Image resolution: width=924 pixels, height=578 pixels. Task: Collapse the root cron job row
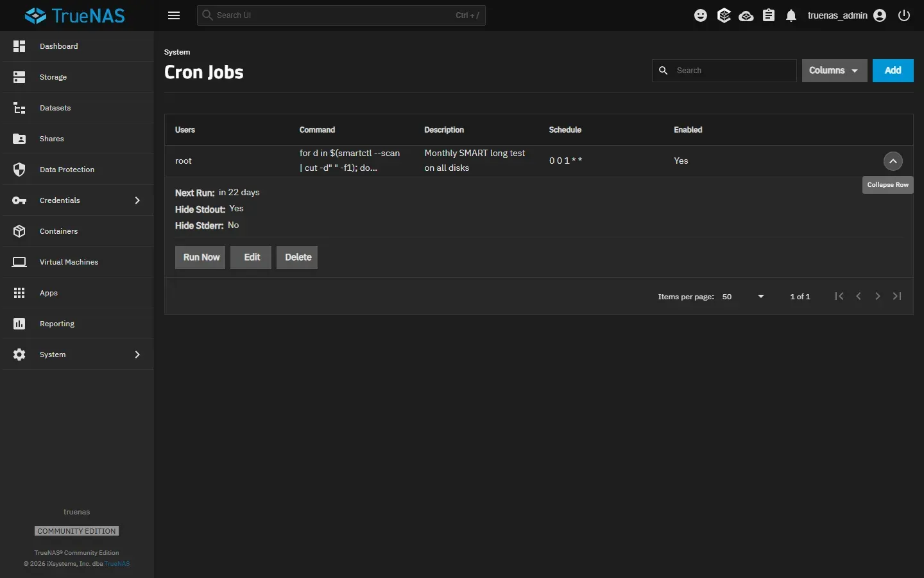coord(893,161)
